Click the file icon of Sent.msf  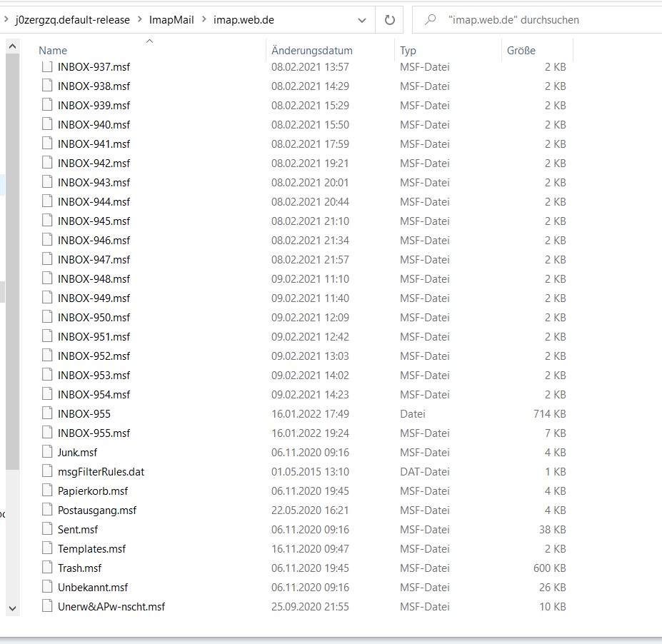click(x=47, y=529)
